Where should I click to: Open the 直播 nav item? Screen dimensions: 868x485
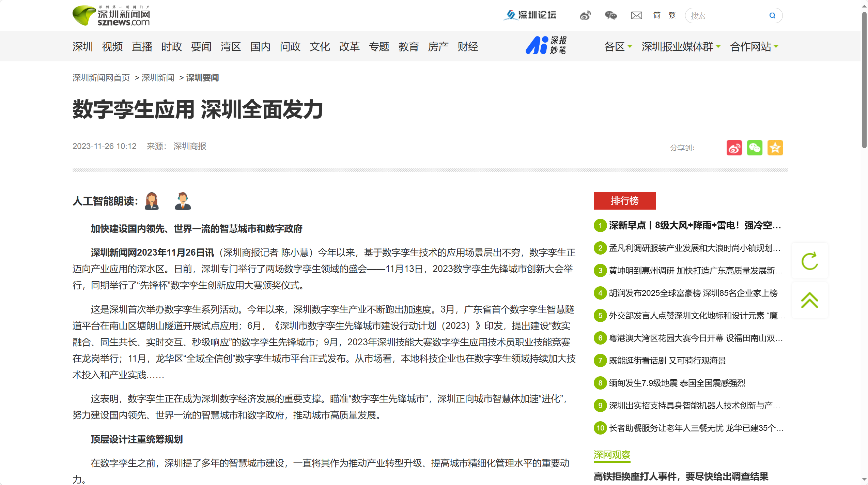(142, 46)
